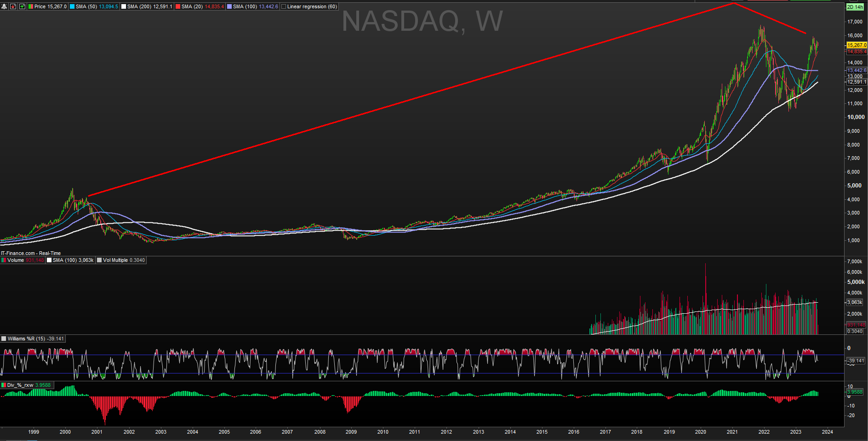Click the IT-Finance.com - Real-Time label
The height and width of the screenshot is (441, 868).
pos(31,253)
